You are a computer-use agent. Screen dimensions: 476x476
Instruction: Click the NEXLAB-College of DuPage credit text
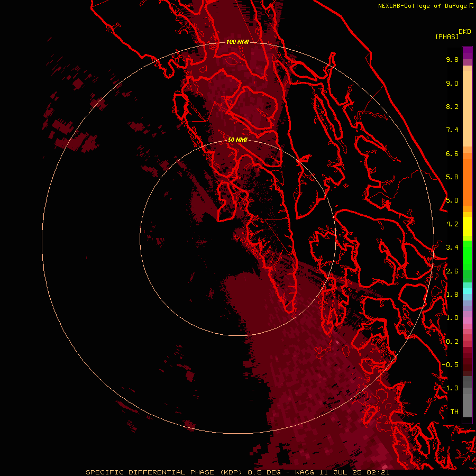click(x=422, y=6)
